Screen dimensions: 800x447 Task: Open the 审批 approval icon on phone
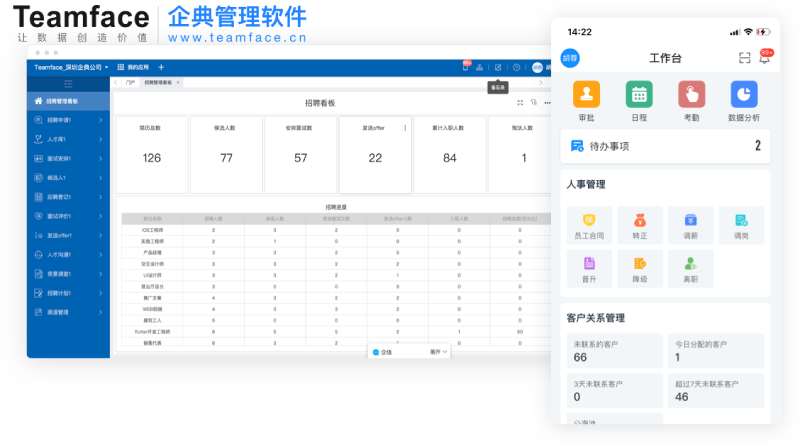tap(586, 94)
